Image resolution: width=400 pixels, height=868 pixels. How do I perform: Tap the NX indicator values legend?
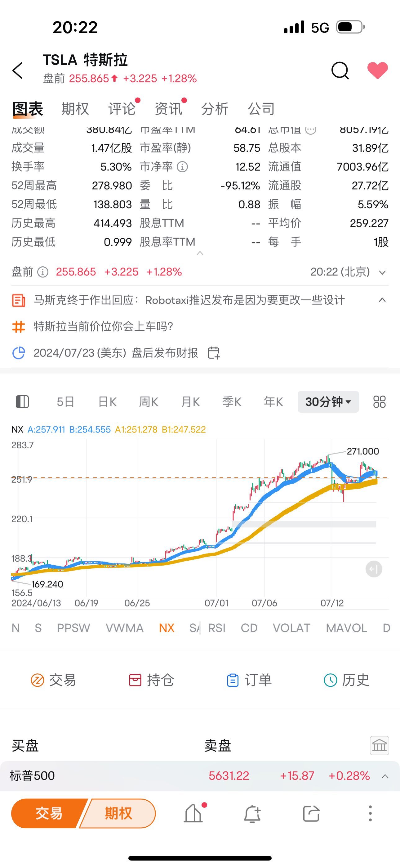tap(109, 429)
